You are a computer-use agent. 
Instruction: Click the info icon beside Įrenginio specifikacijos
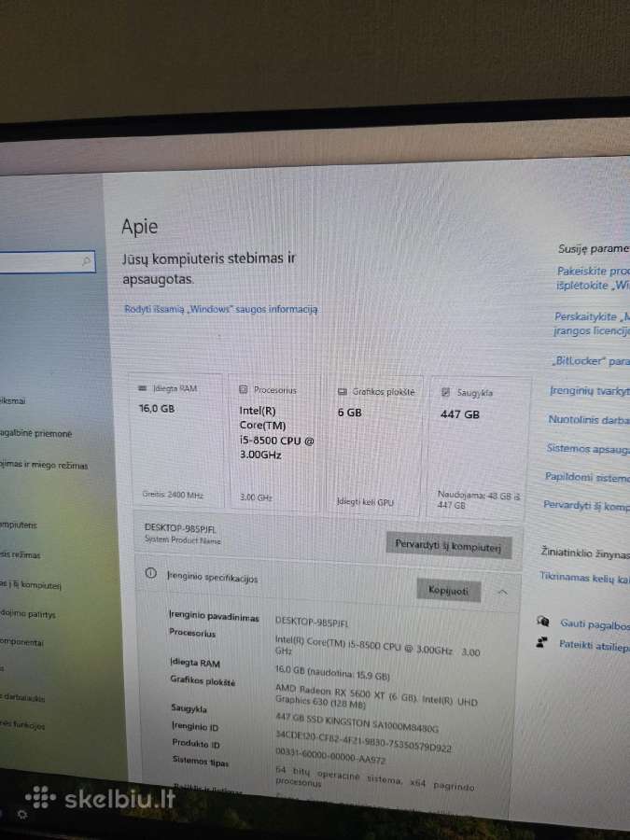click(151, 573)
